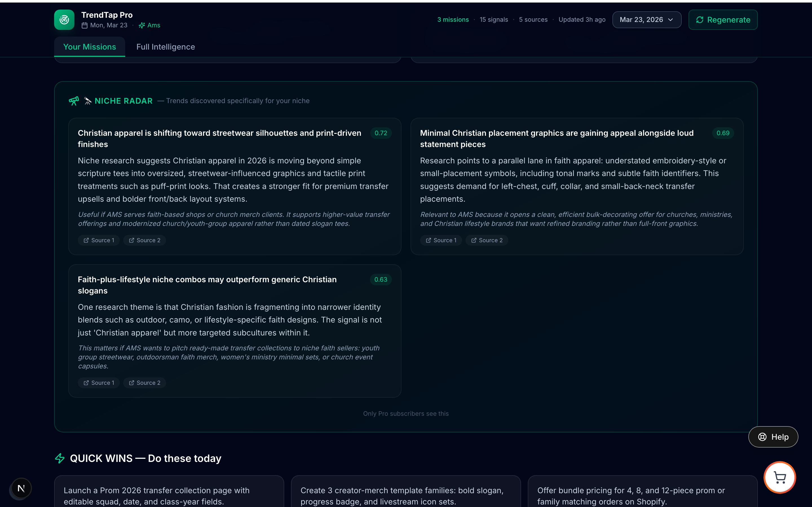This screenshot has height=507, width=812.
Task: Select the Your Missions tab
Action: click(90, 47)
